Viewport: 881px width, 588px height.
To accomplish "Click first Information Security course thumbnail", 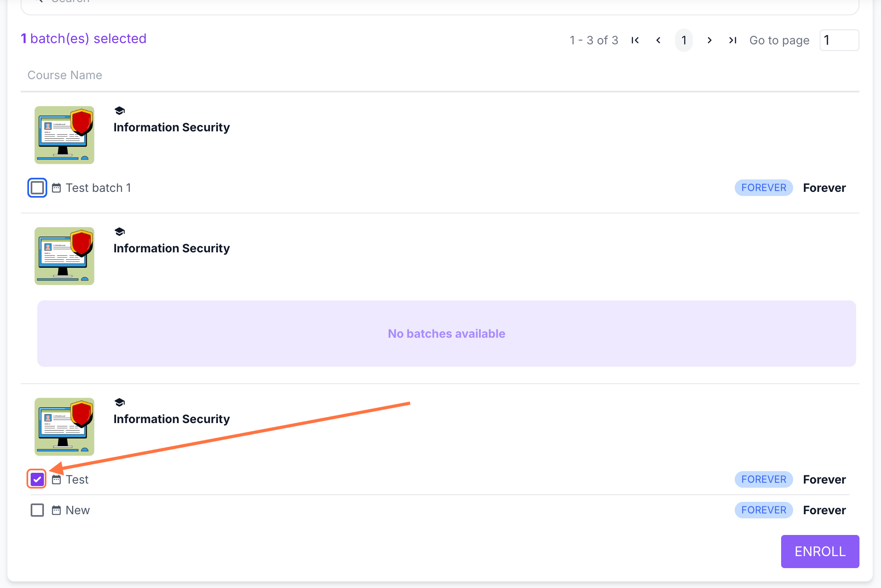I will 64,135.
